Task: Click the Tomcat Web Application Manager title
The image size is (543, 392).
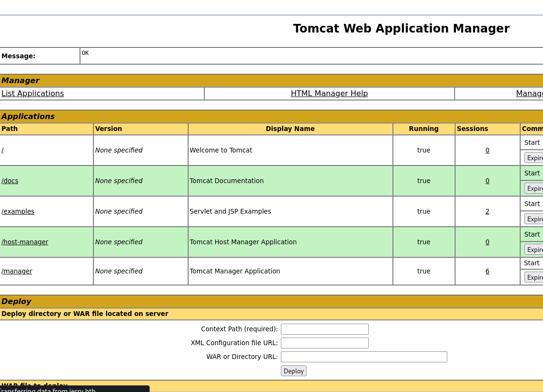Action: tap(401, 28)
